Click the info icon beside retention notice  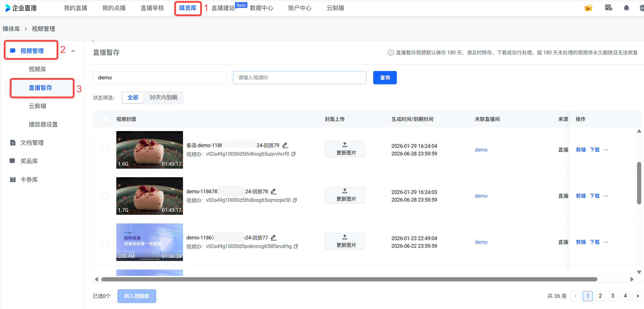[391, 53]
